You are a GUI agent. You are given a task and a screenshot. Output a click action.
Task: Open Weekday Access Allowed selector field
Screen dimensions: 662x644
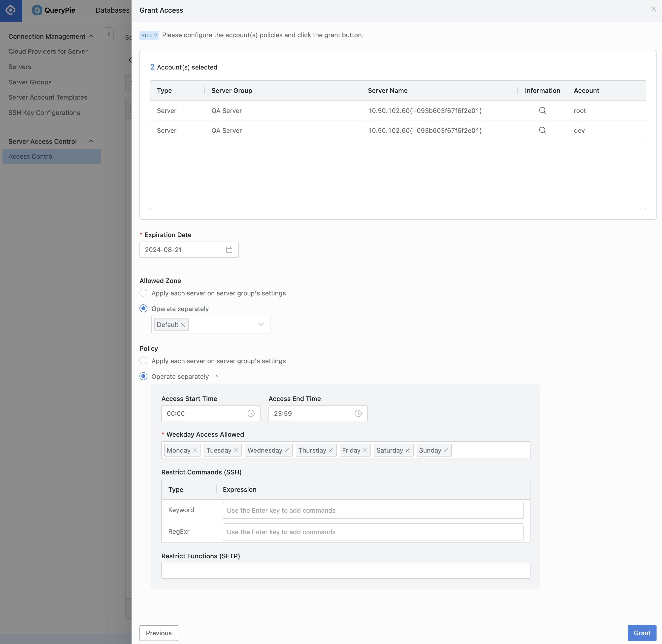point(346,450)
